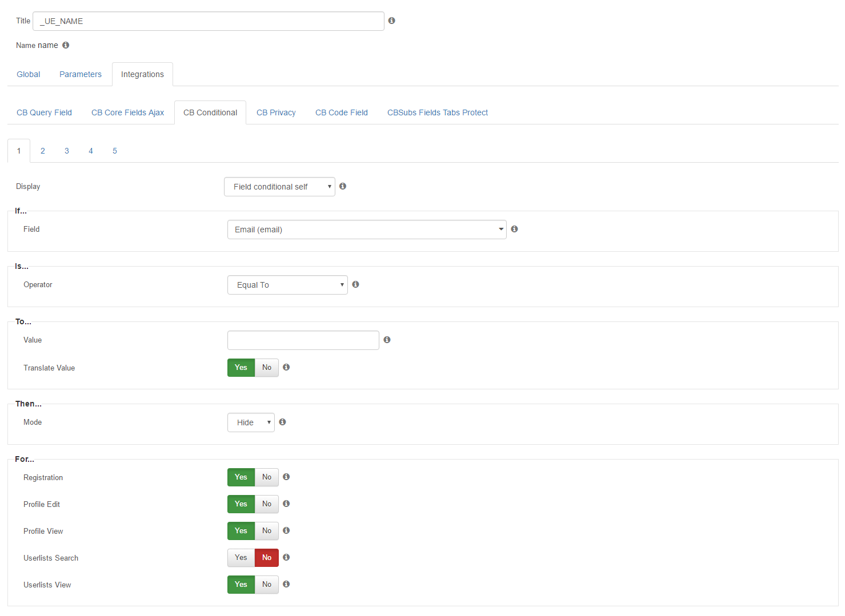
Task: Open the CB Core Fields Ajax tab
Action: 127,112
